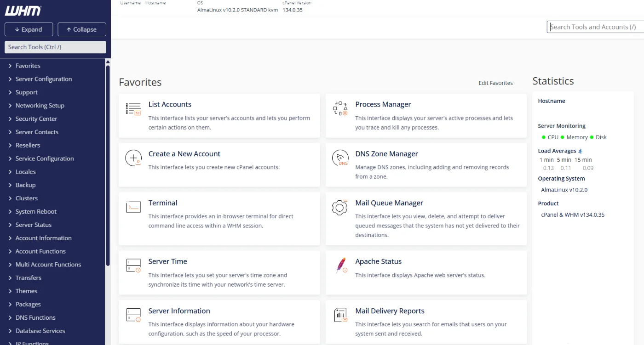Launch Terminal using its prompt icon
Viewport: 644px width, 345px height.
(133, 207)
